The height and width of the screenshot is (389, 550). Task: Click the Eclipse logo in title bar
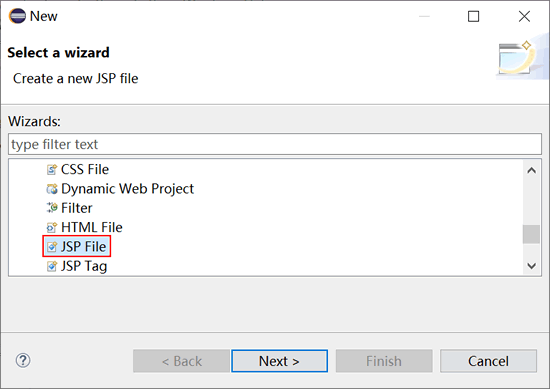[17, 16]
